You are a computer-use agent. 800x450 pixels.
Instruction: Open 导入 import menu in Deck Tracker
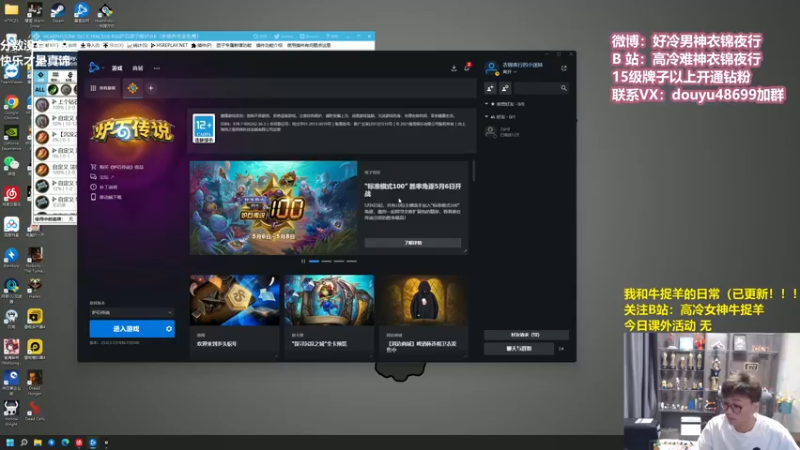pyautogui.click(x=90, y=45)
